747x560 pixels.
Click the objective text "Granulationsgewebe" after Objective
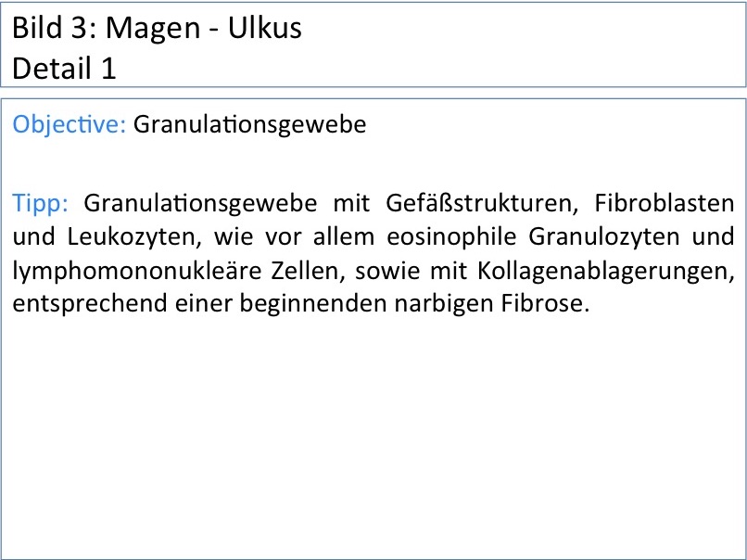(x=249, y=125)
